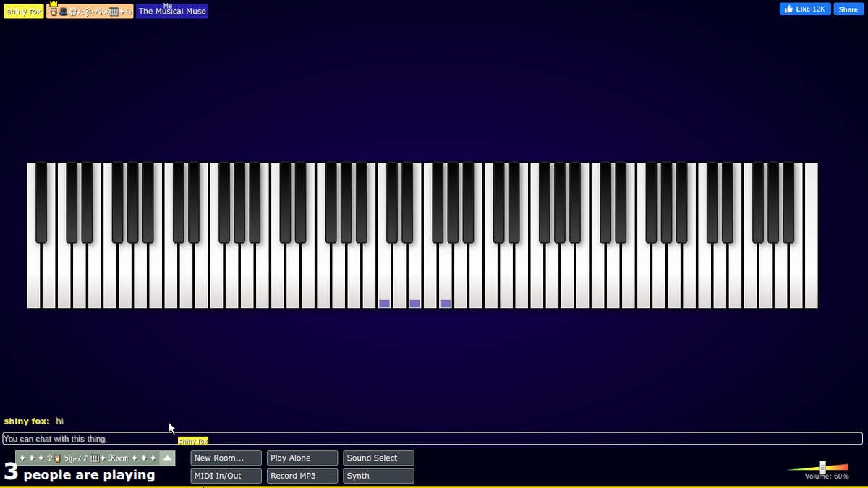Click the top hat icon in the top toolbar

[x=63, y=11]
